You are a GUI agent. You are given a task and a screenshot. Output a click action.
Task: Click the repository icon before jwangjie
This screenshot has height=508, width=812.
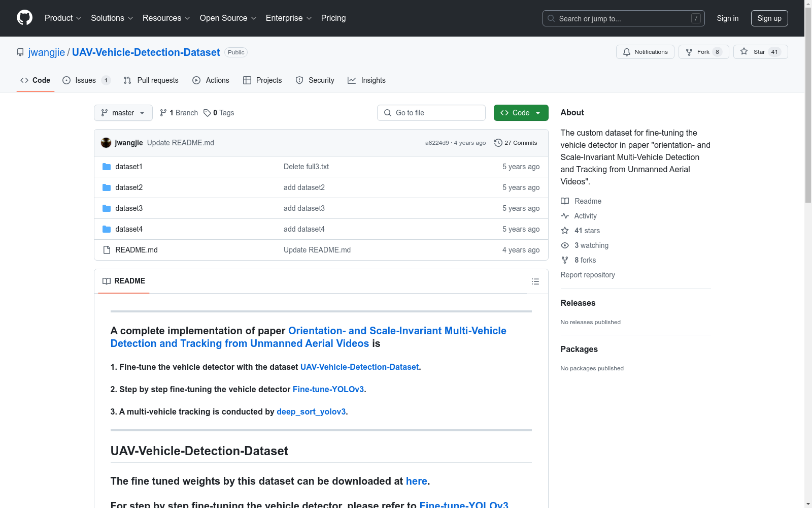tap(20, 52)
